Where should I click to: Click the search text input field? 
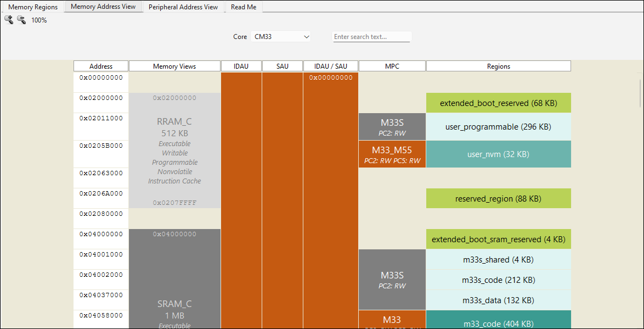pos(372,37)
